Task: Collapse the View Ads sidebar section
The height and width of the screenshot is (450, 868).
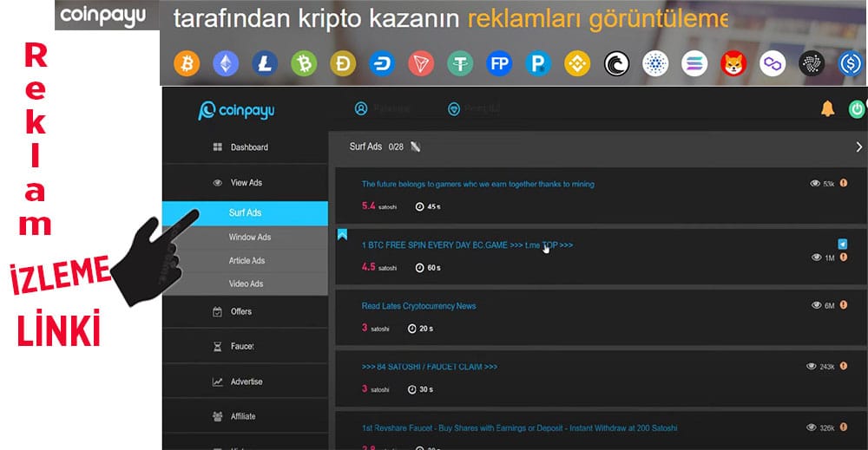Action: [x=246, y=182]
